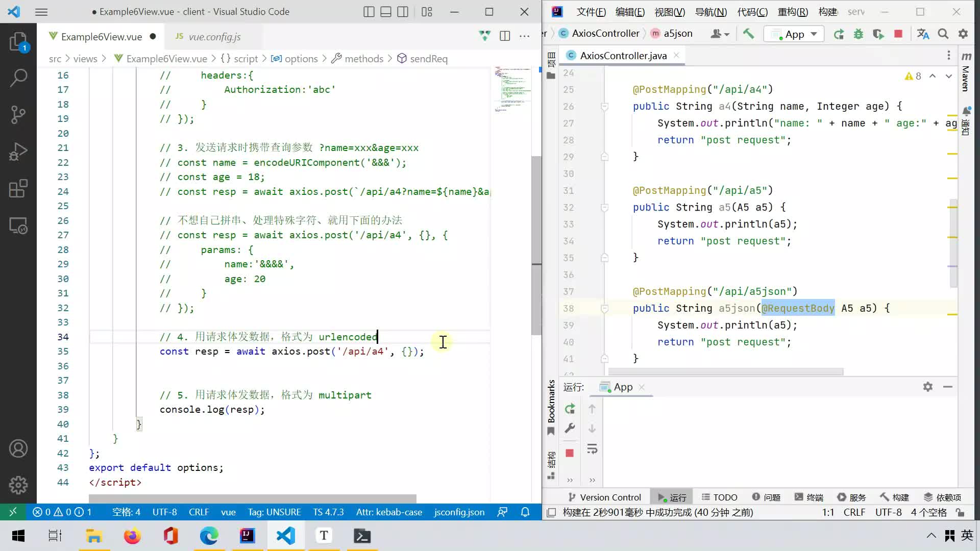
Task: Switch to the vue.config.js tab
Action: pos(214,37)
